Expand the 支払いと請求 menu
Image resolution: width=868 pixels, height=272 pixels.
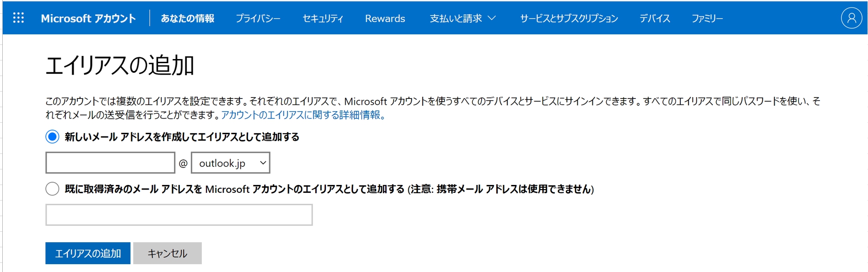(x=462, y=18)
